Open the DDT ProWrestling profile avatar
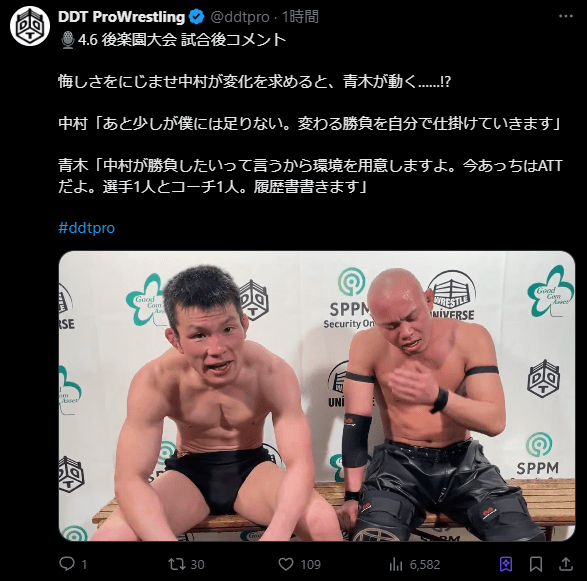The height and width of the screenshot is (581, 587). tap(30, 27)
